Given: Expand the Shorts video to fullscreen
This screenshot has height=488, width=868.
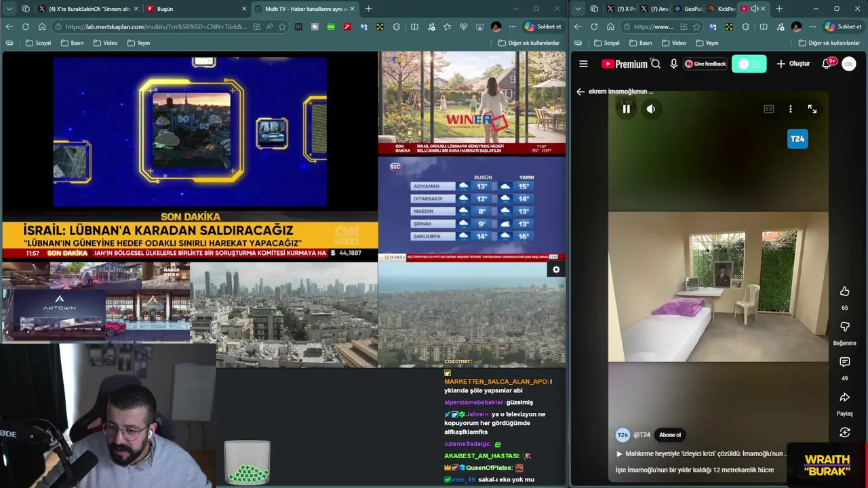Looking at the screenshot, I should pyautogui.click(x=812, y=109).
